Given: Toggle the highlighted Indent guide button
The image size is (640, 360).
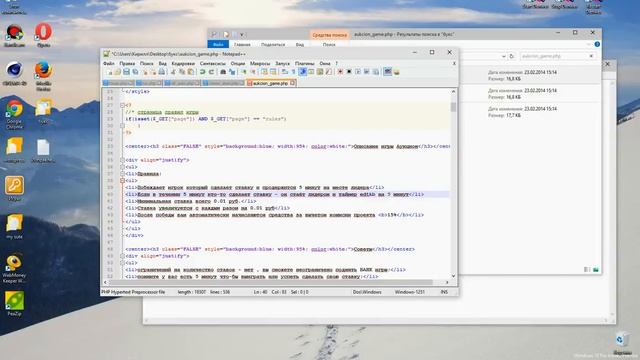Looking at the screenshot, I should point(302,72).
